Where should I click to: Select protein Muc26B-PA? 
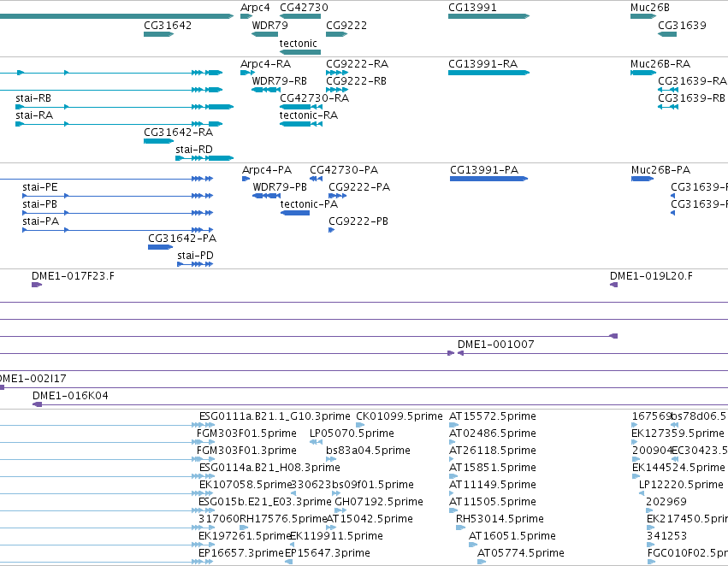[642, 179]
